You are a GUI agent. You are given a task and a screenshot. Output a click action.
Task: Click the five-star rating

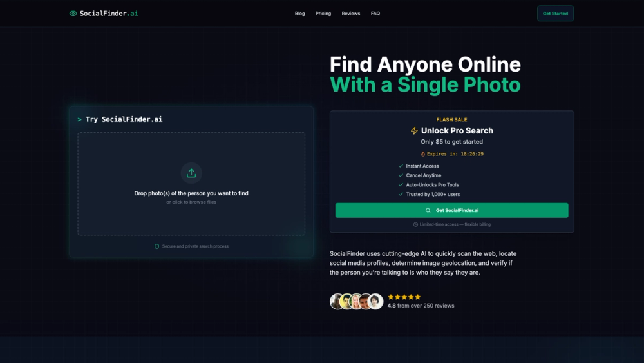pyautogui.click(x=404, y=297)
